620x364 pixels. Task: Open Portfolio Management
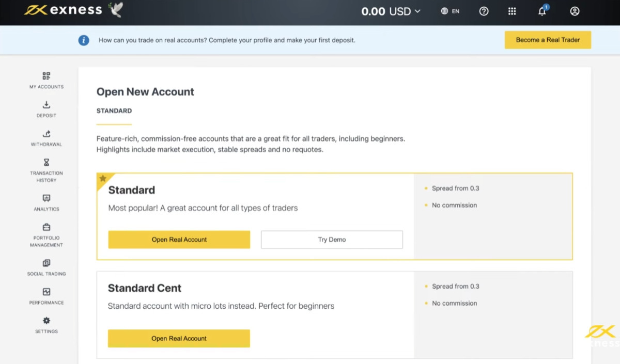(x=47, y=235)
